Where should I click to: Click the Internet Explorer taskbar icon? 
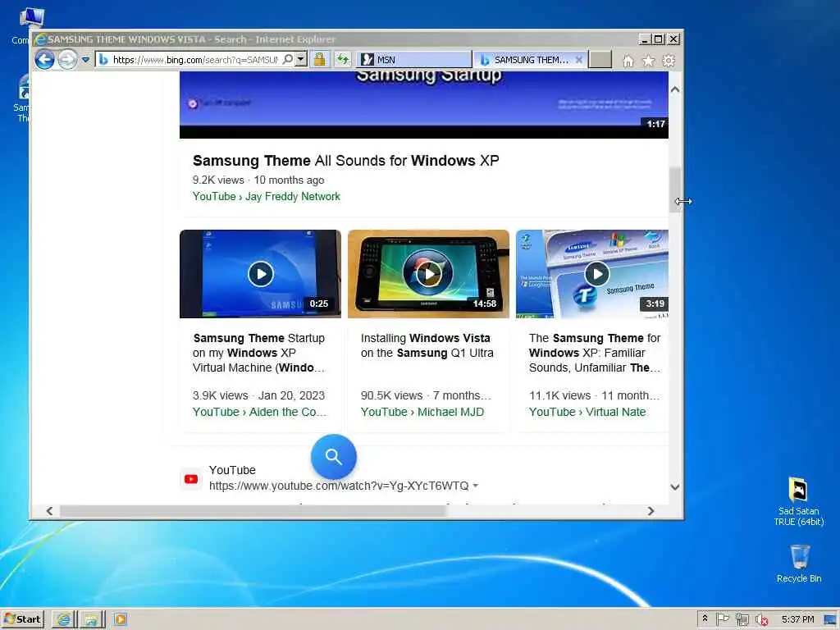64,619
